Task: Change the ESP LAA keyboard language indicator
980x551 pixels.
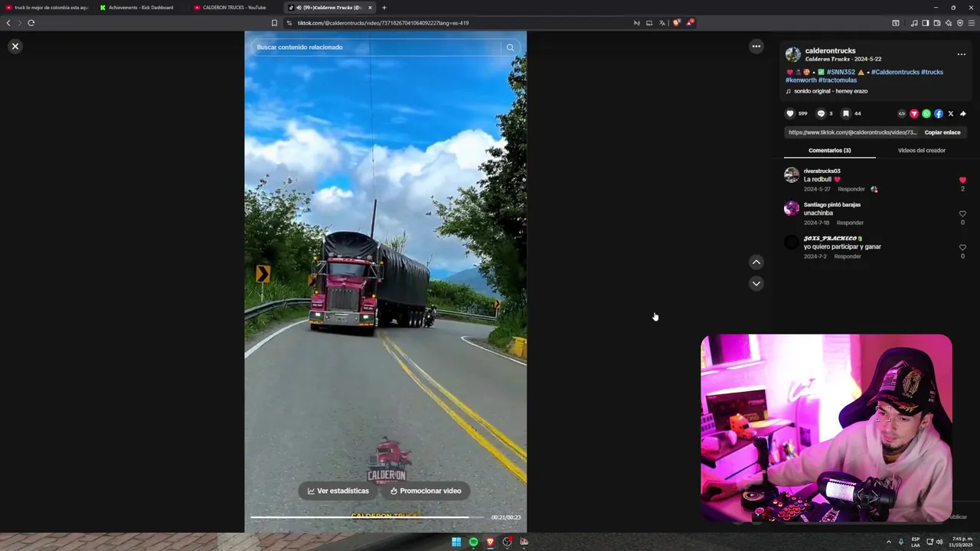Action: (x=916, y=542)
